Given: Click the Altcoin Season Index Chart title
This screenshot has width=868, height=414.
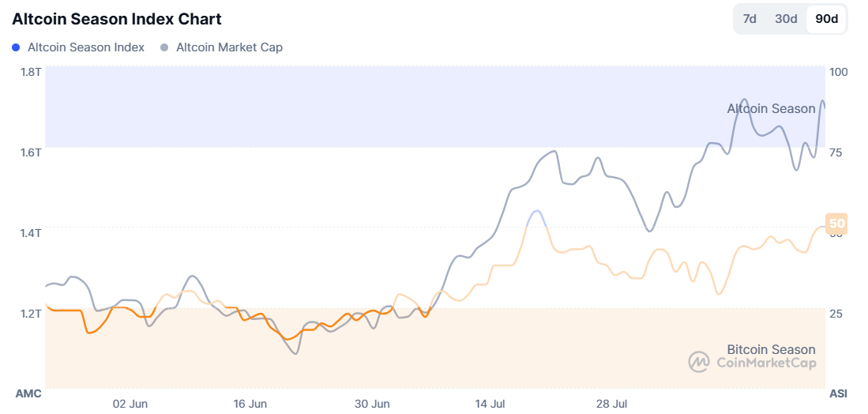Looking at the screenshot, I should (117, 19).
